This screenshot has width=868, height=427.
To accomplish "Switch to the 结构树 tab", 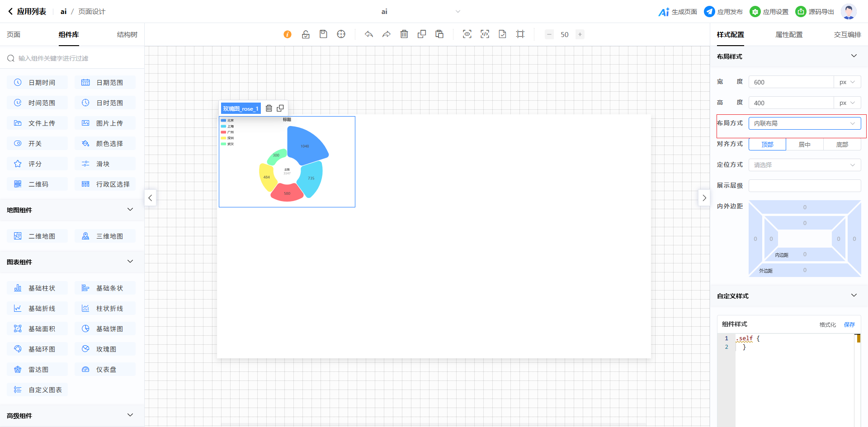I will [x=127, y=35].
